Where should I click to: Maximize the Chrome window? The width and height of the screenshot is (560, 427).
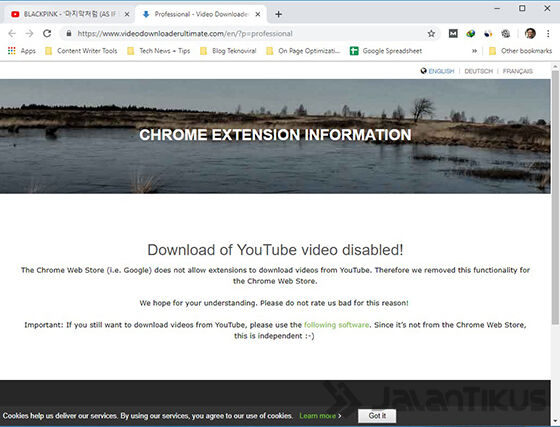click(522, 8)
